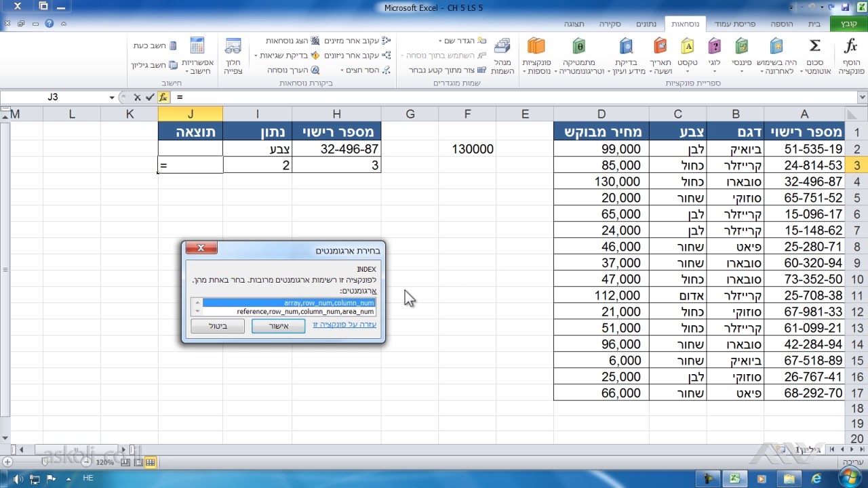Viewport: 868px width, 488px height.
Task: Click the Insert Function (הוסף פונקציה) fx ribbon button
Action: pyautogui.click(x=851, y=56)
